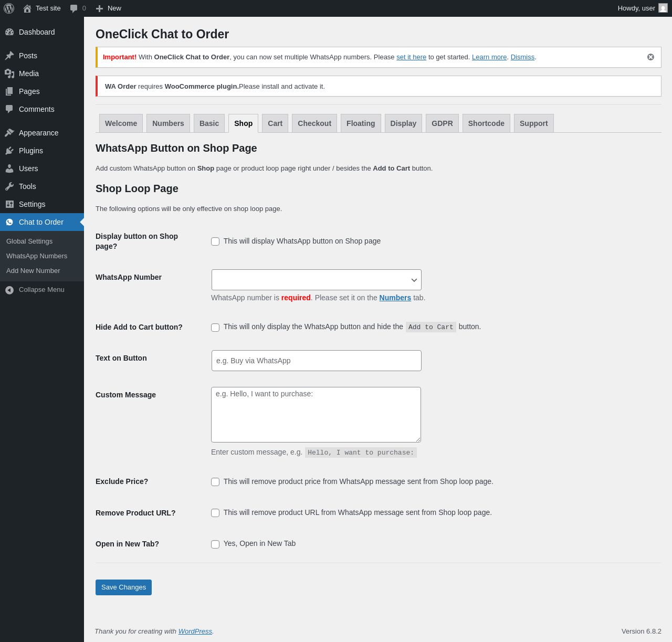Open the GDPR tab

pos(442,123)
